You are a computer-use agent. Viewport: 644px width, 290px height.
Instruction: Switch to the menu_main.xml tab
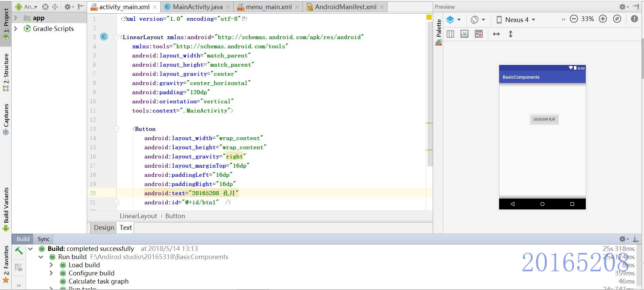pyautogui.click(x=268, y=7)
